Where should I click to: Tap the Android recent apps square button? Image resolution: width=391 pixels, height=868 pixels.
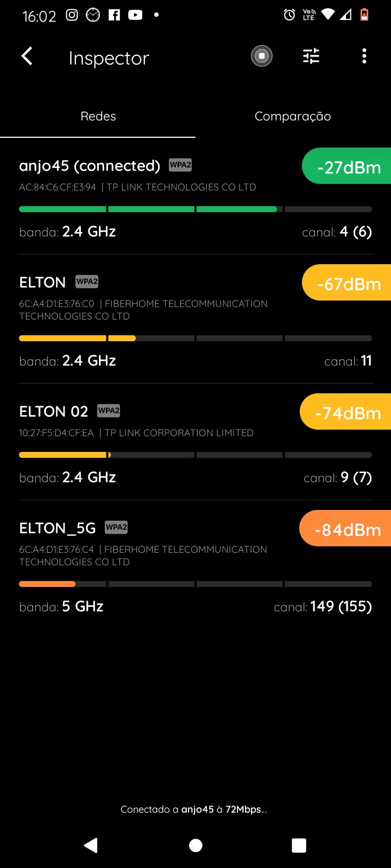point(299,845)
